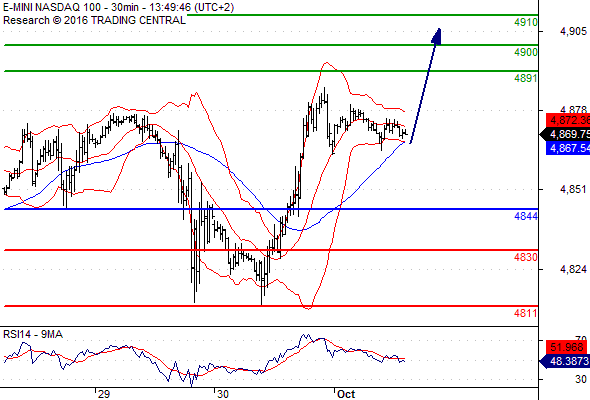Click the 4891 resistance level label
Viewport: 590px width, 400px height.
coord(526,78)
